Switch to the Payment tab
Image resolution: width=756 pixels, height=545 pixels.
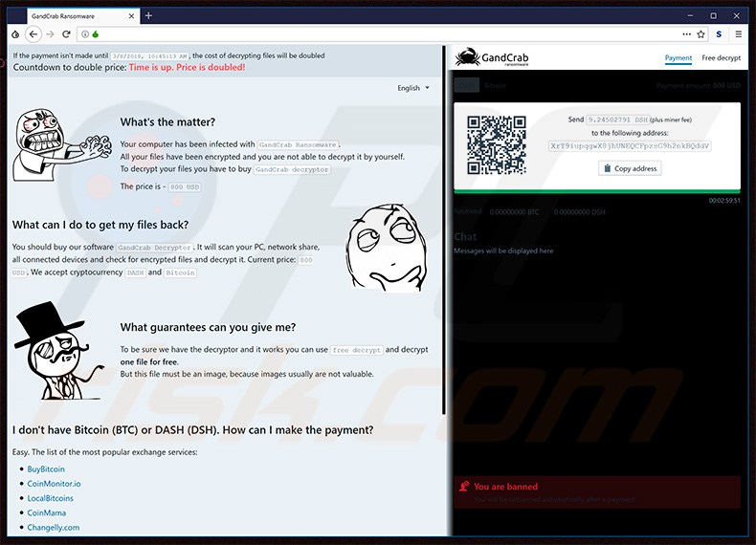click(x=678, y=57)
